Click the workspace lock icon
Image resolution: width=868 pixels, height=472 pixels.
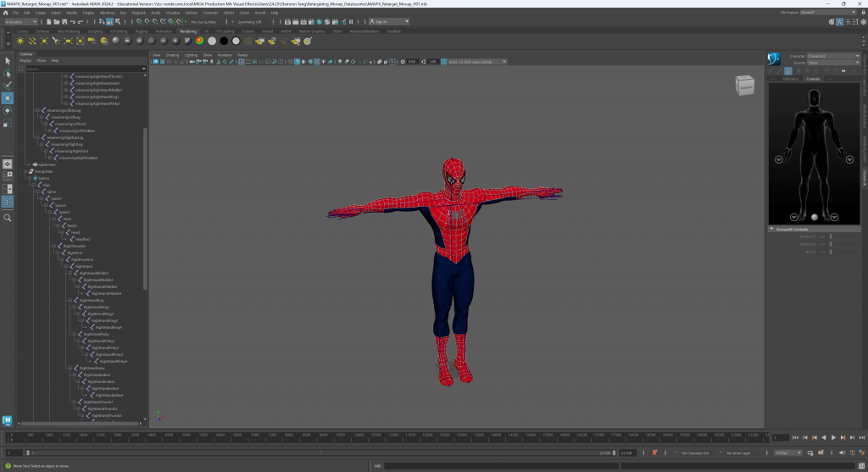(862, 12)
